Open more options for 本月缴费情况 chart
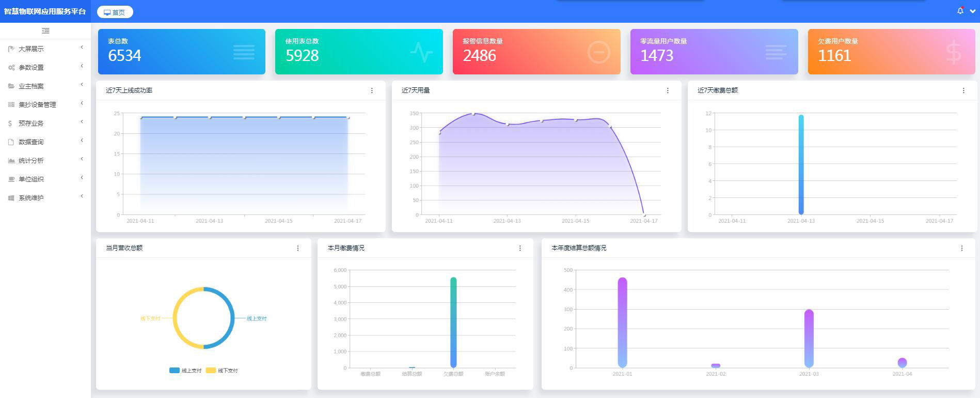The width and height of the screenshot is (980, 398). coord(520,248)
